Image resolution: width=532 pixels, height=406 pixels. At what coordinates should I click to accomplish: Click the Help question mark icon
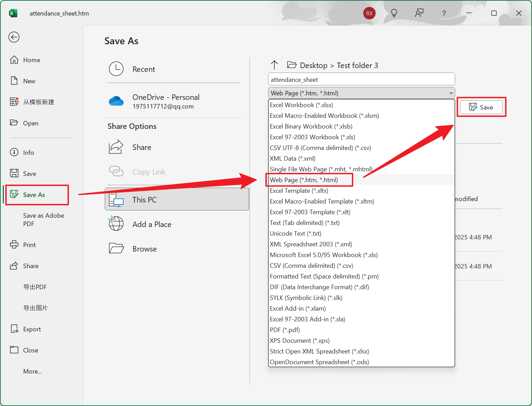tap(444, 13)
